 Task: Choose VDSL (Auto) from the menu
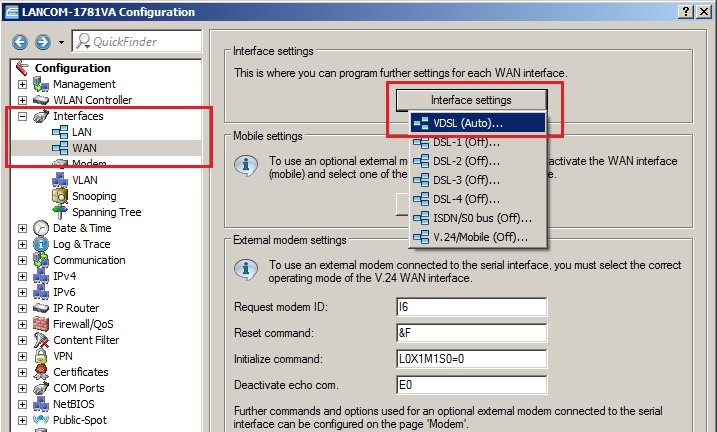click(x=468, y=122)
